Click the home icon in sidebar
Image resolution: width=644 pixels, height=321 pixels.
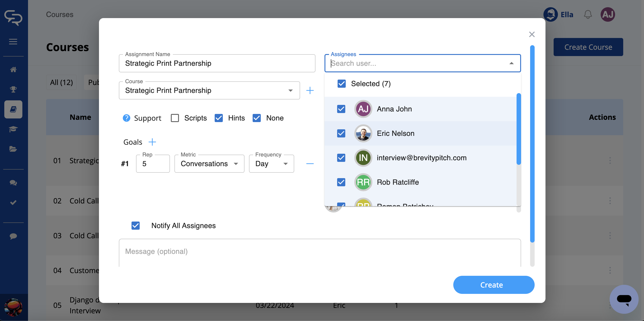tap(13, 70)
